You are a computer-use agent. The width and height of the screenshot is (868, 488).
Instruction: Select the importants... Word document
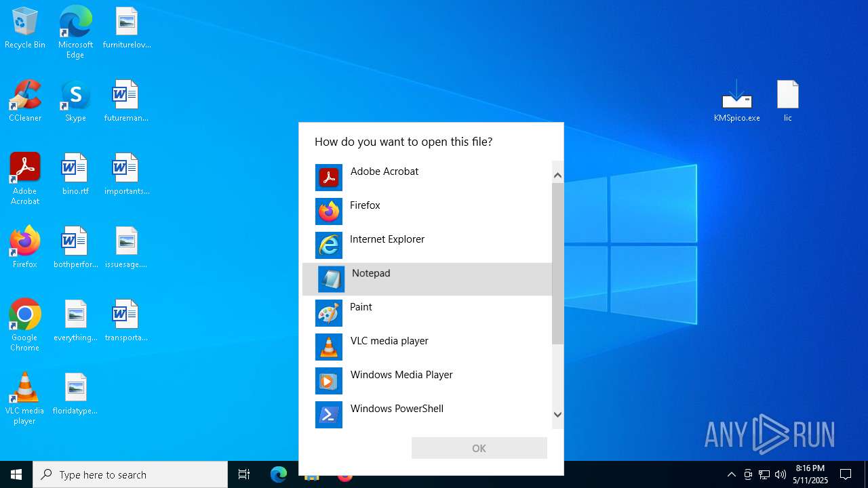click(127, 174)
